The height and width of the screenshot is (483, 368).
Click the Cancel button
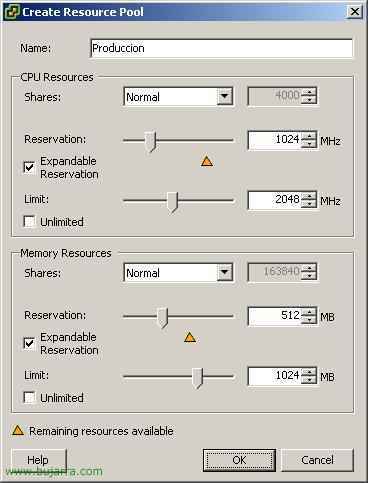[317, 460]
